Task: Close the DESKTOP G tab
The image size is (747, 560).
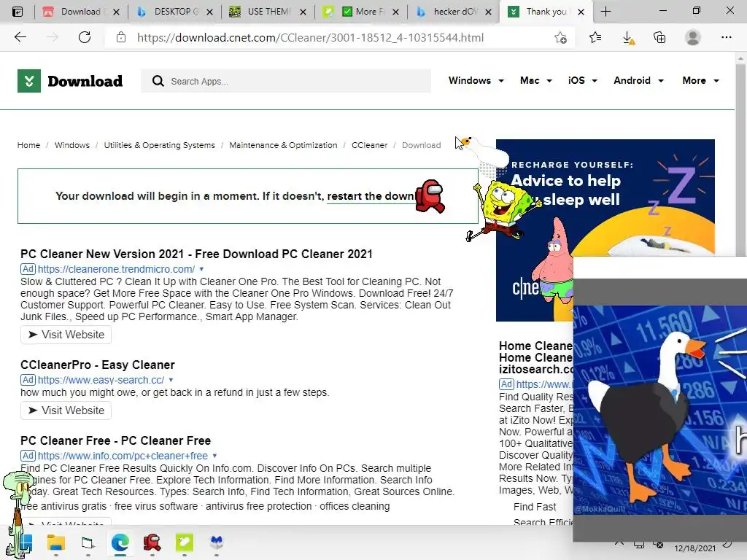Action: pos(209,12)
